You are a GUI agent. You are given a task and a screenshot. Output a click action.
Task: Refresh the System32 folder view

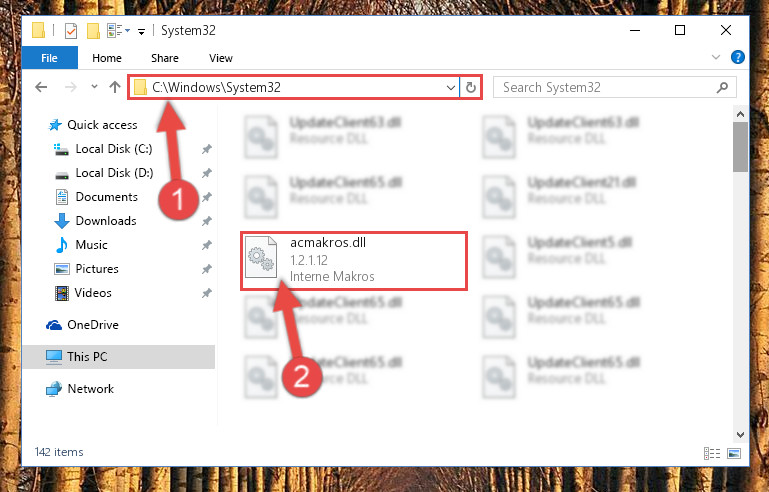point(471,87)
